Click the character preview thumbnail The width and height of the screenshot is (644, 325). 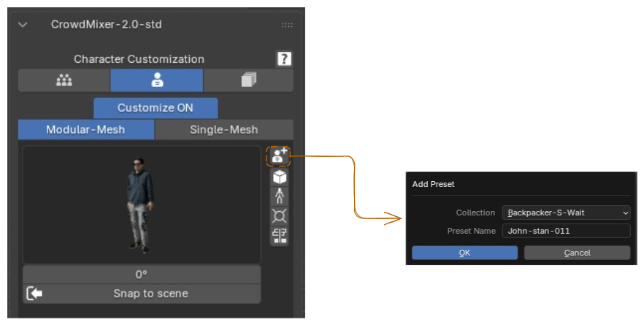click(142, 204)
